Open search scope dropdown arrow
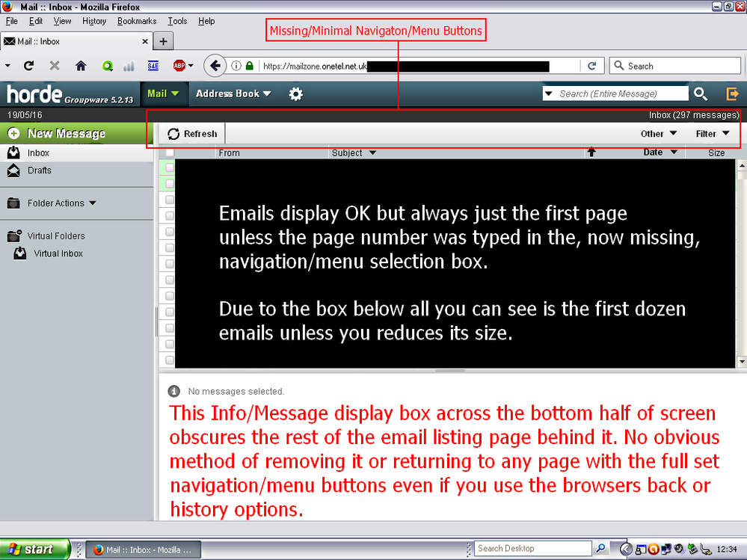747x560 pixels. 548,93
